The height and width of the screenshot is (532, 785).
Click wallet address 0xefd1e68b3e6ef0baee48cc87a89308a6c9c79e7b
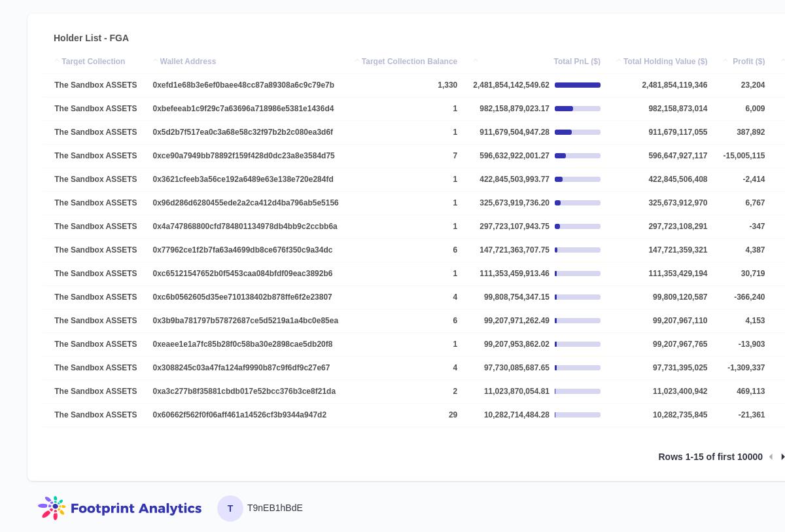(x=243, y=85)
